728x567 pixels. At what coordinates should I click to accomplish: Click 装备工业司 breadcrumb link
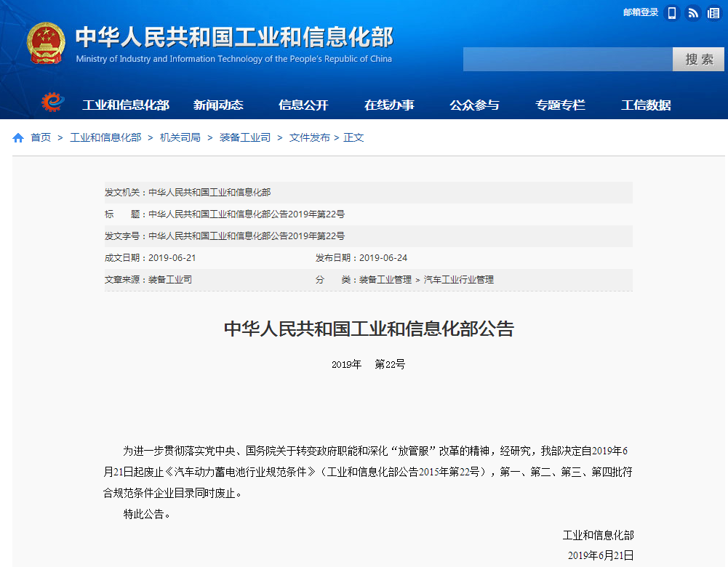click(x=244, y=138)
